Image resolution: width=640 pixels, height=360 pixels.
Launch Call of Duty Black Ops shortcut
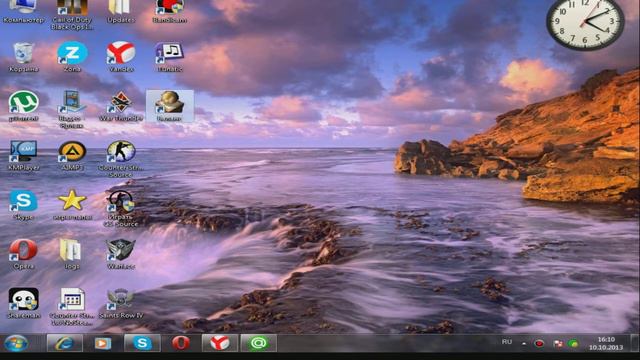(x=72, y=14)
